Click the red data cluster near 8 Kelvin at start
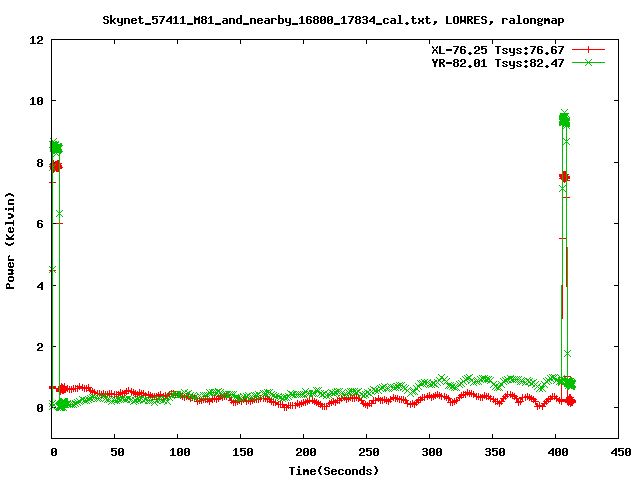This screenshot has height=480, width=640. click(x=56, y=166)
